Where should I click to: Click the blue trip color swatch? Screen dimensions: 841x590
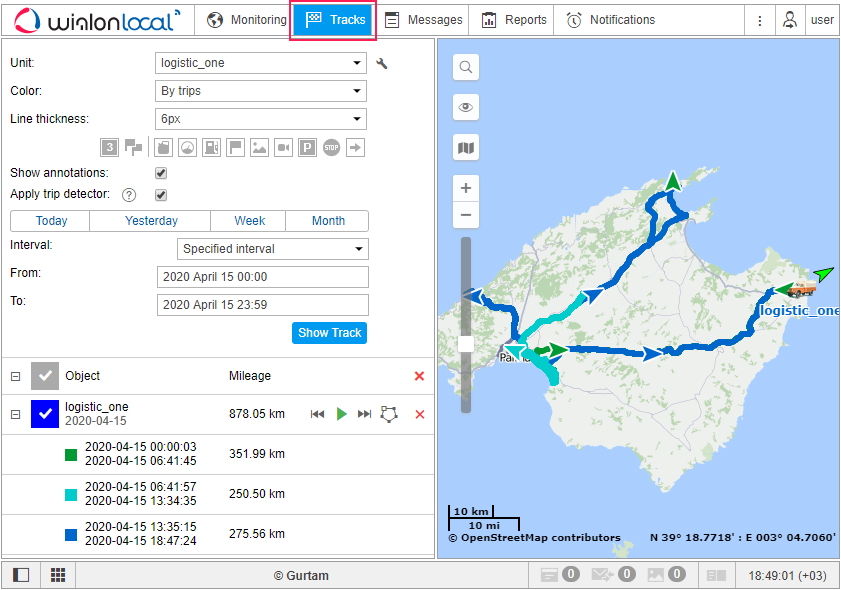71,535
